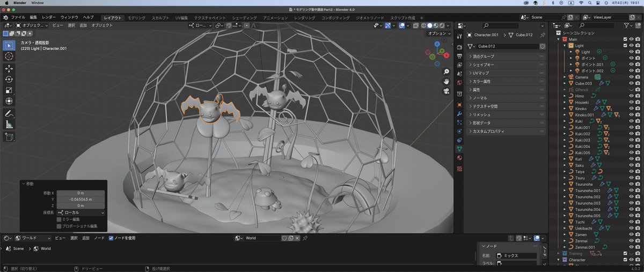Open the Render properties tab
Screen dimensions: 644x272
459,47
